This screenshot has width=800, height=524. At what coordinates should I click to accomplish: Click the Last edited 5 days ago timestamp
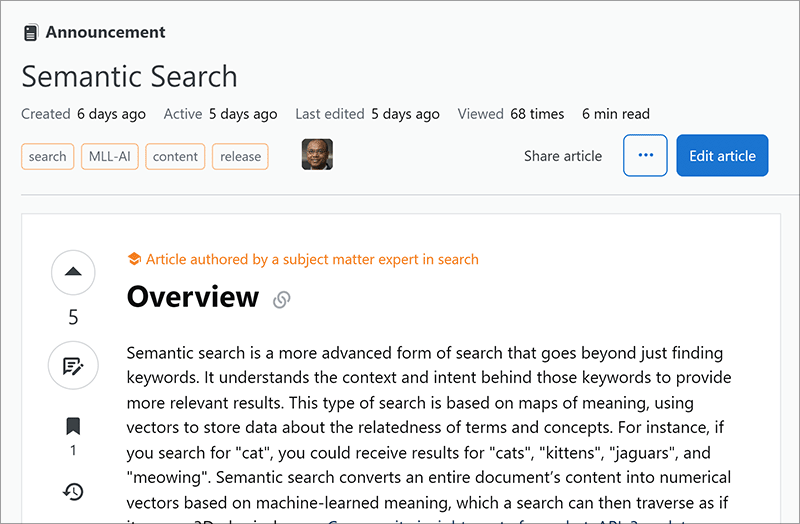405,114
